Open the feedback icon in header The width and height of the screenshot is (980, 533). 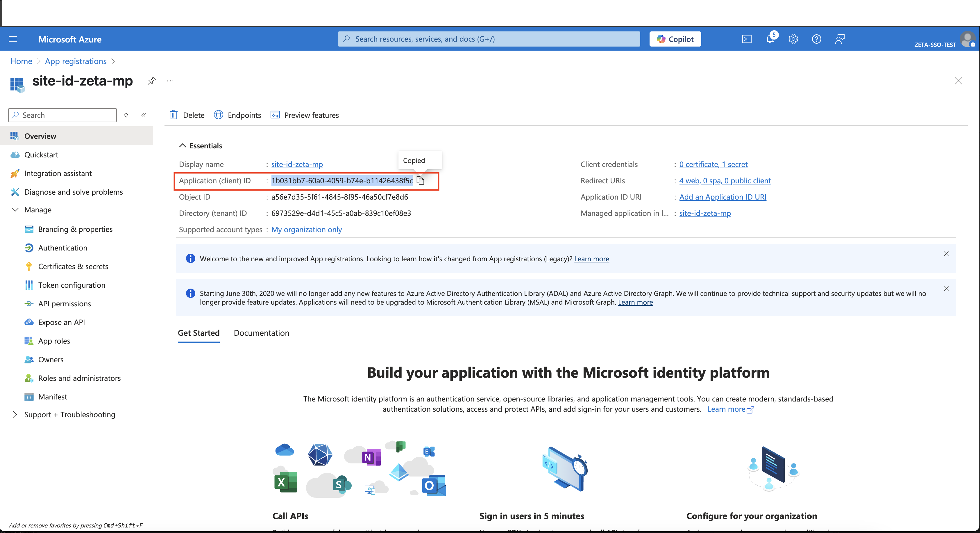point(840,39)
